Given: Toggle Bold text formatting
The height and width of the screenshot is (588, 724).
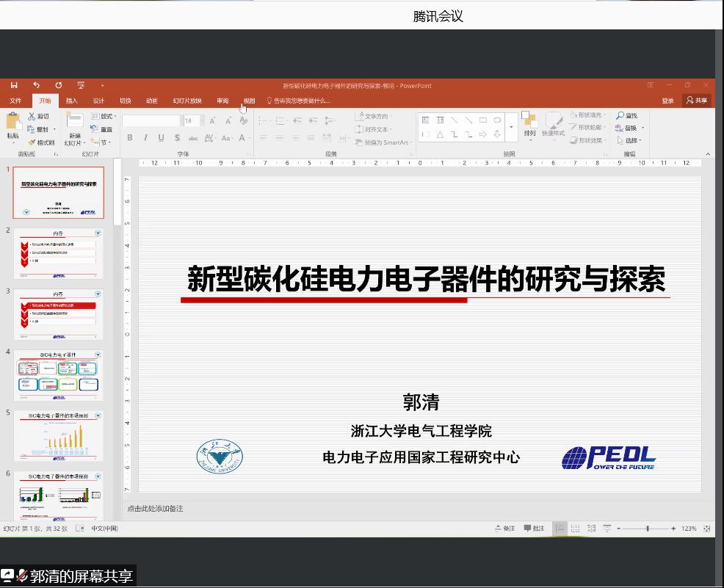Looking at the screenshot, I should coord(130,138).
